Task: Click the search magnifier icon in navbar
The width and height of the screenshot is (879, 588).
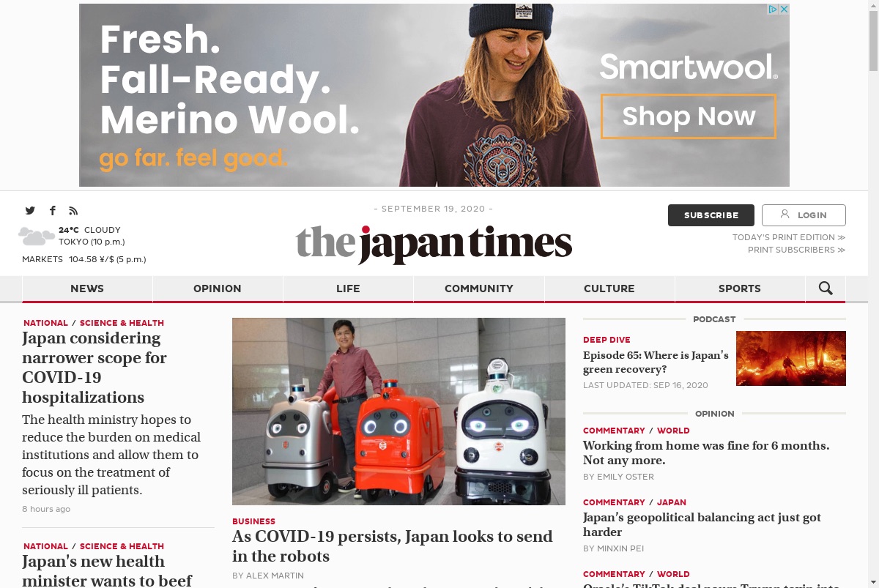Action: click(x=826, y=289)
